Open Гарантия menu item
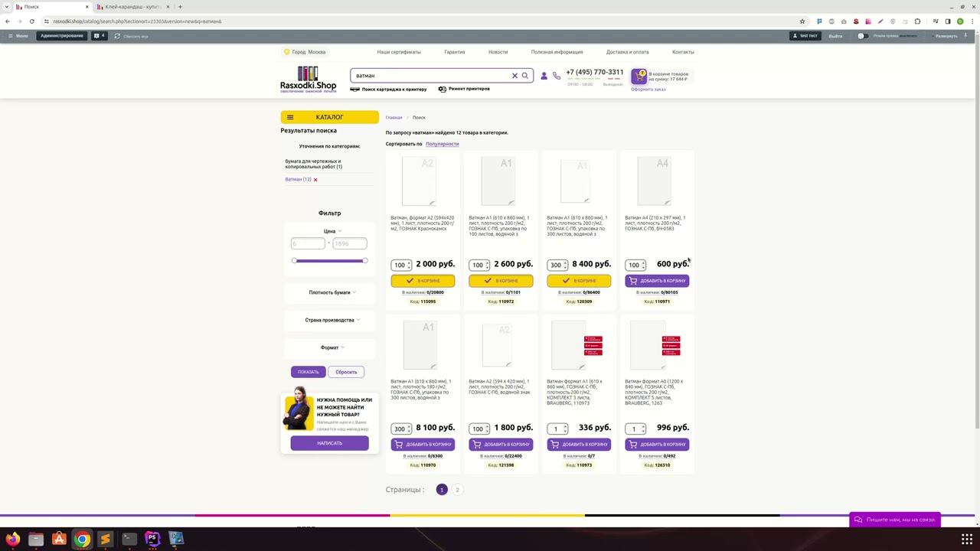The height and width of the screenshot is (551, 980). 455,52
